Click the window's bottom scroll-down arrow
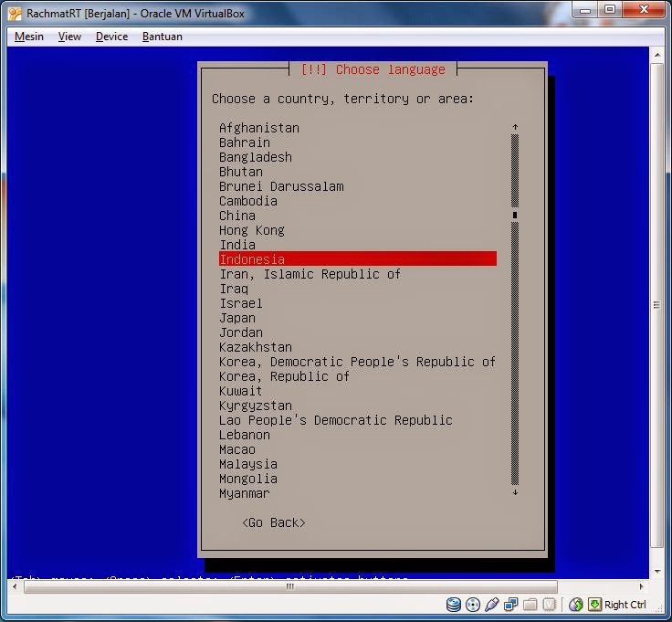This screenshot has height=622, width=672. (657, 571)
